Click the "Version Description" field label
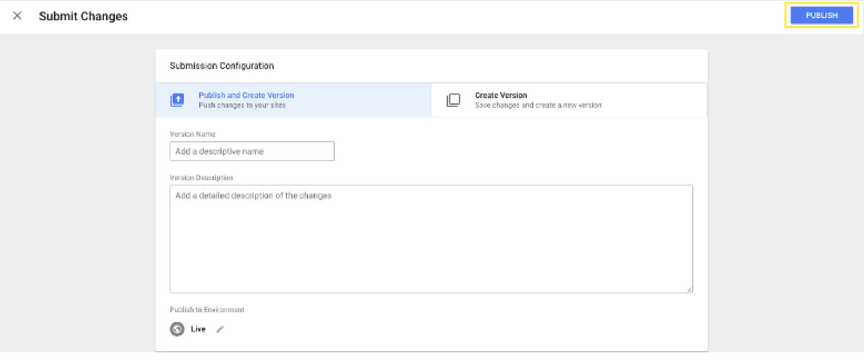Image resolution: width=868 pixels, height=363 pixels. click(x=201, y=178)
